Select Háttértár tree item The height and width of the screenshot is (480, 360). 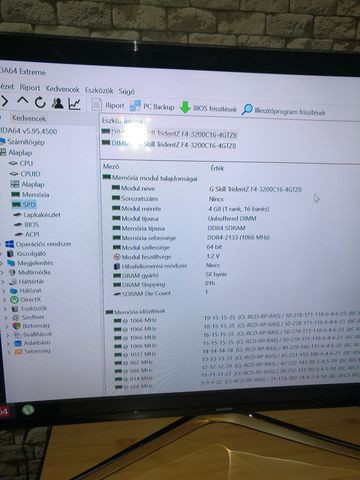tap(27, 282)
